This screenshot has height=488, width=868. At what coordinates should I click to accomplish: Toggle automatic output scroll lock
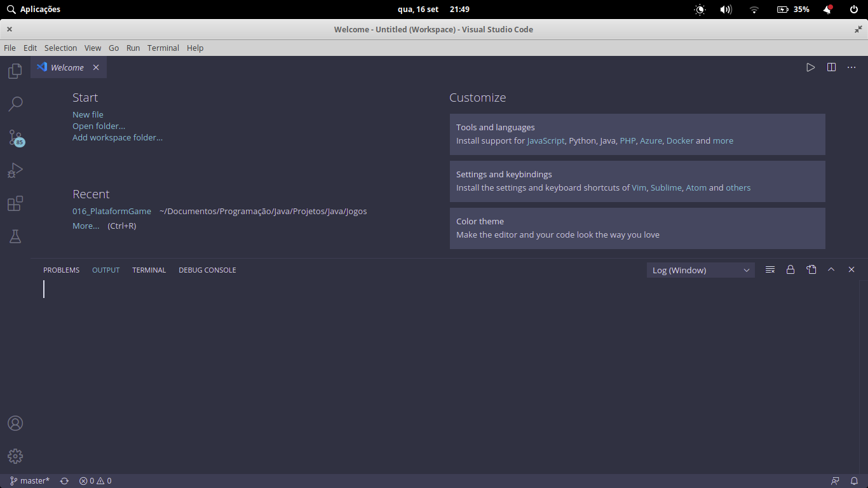790,269
